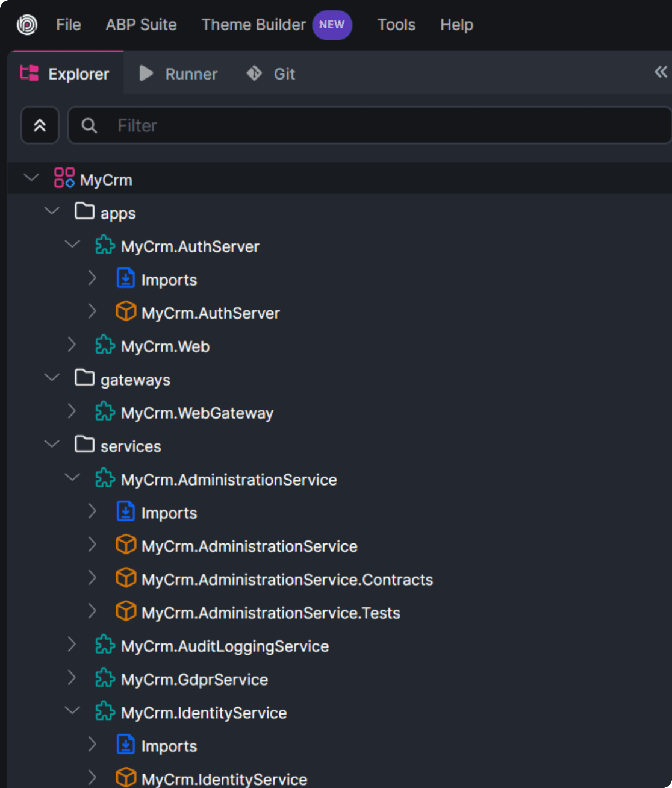Click the Imports icon under MyCrm.AuthServer
The image size is (672, 788).
coord(125,278)
